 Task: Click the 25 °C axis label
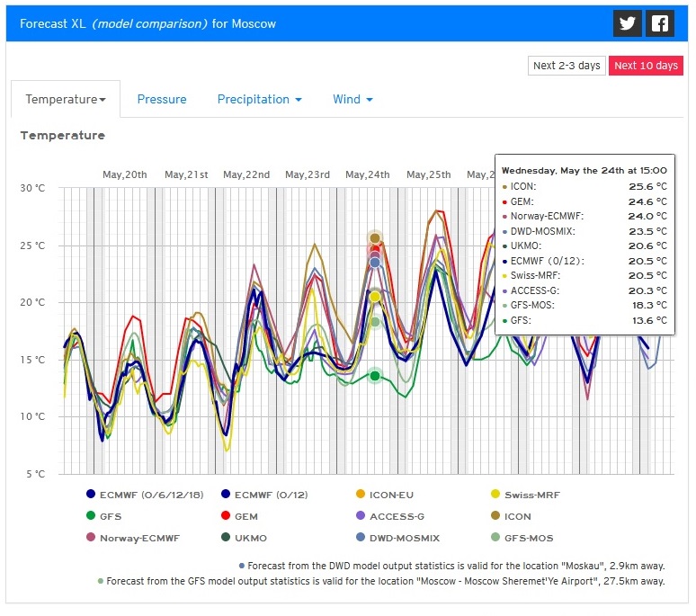(32, 246)
